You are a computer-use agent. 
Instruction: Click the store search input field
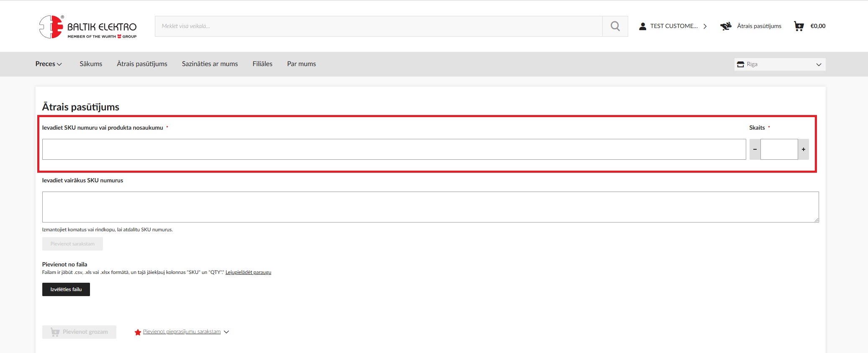tap(378, 26)
